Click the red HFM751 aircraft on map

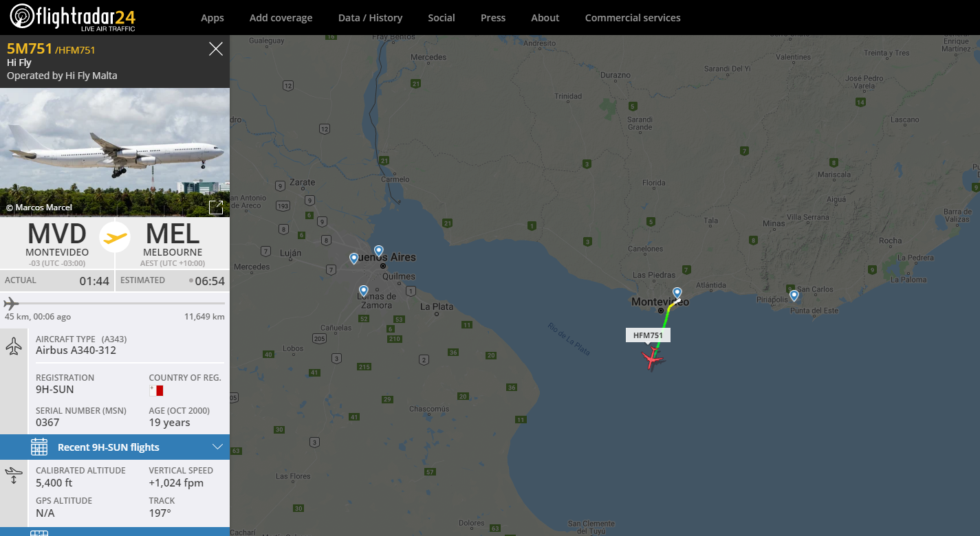(652, 358)
